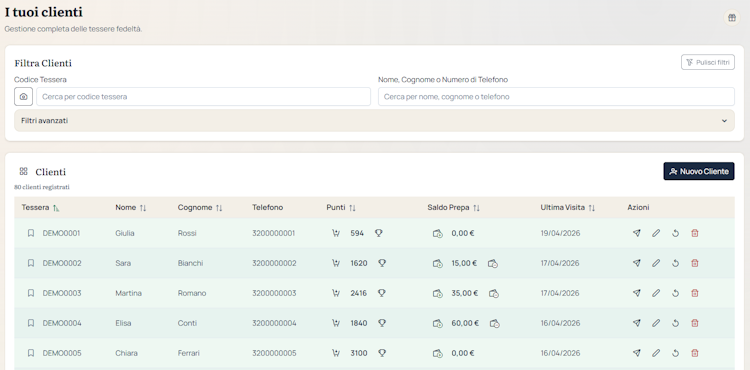750x370 pixels.
Task: Click the cart icon next to 594 points
Action: click(336, 233)
